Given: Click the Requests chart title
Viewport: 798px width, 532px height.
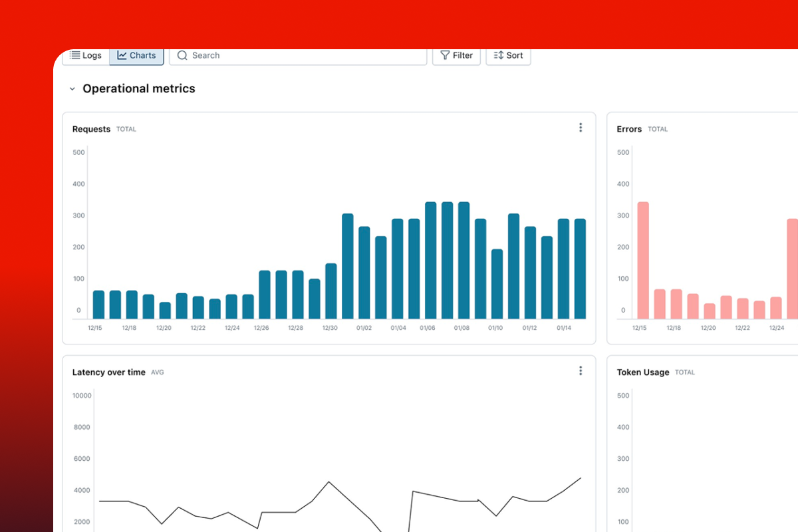Looking at the screenshot, I should tap(91, 129).
